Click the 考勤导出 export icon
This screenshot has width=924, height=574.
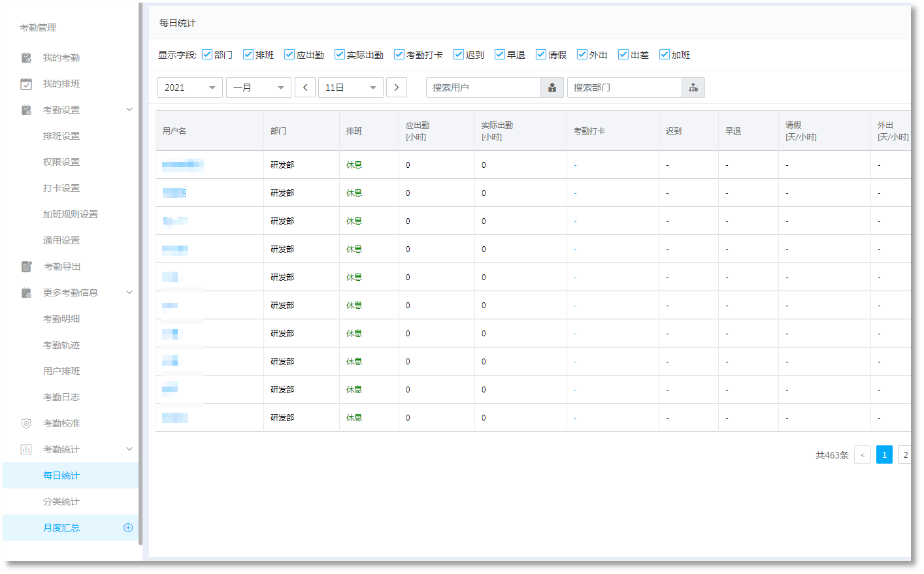[26, 266]
